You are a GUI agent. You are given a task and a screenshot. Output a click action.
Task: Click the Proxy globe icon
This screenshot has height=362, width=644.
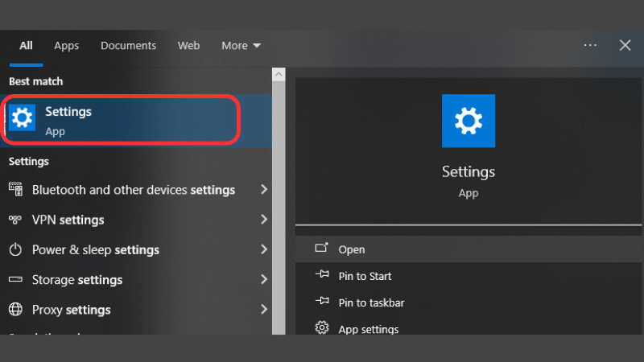point(15,310)
